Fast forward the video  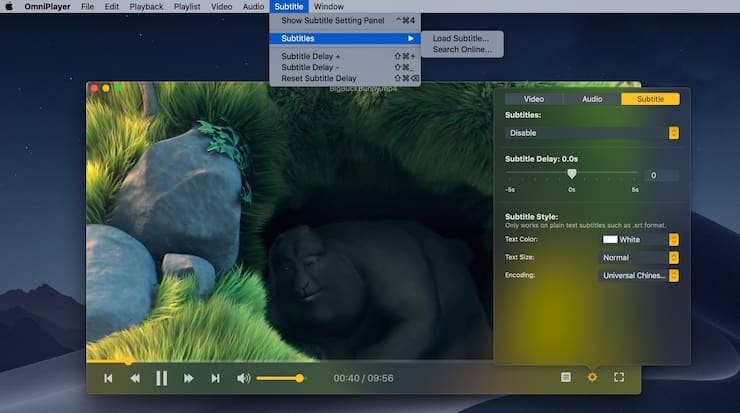pos(188,378)
